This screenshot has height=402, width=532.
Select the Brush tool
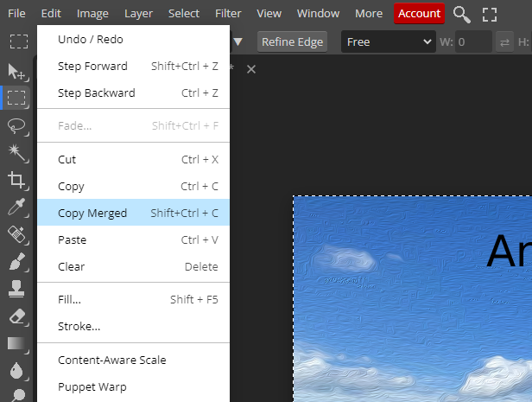(16, 261)
